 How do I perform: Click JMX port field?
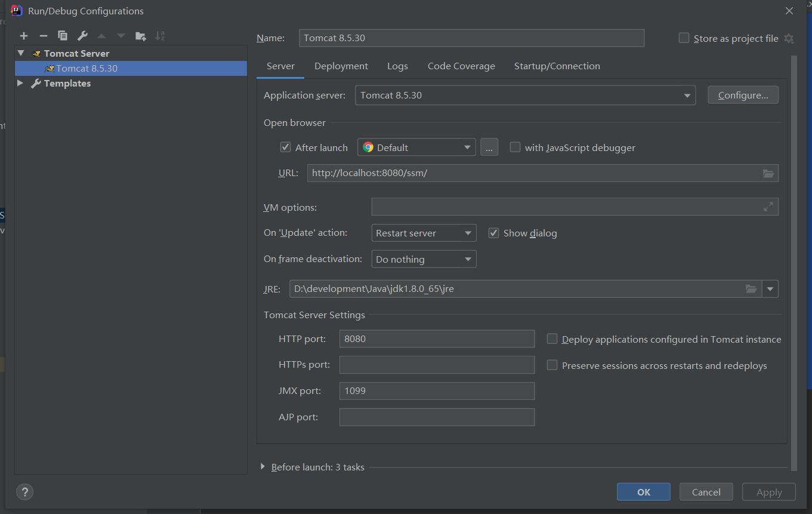(x=437, y=391)
